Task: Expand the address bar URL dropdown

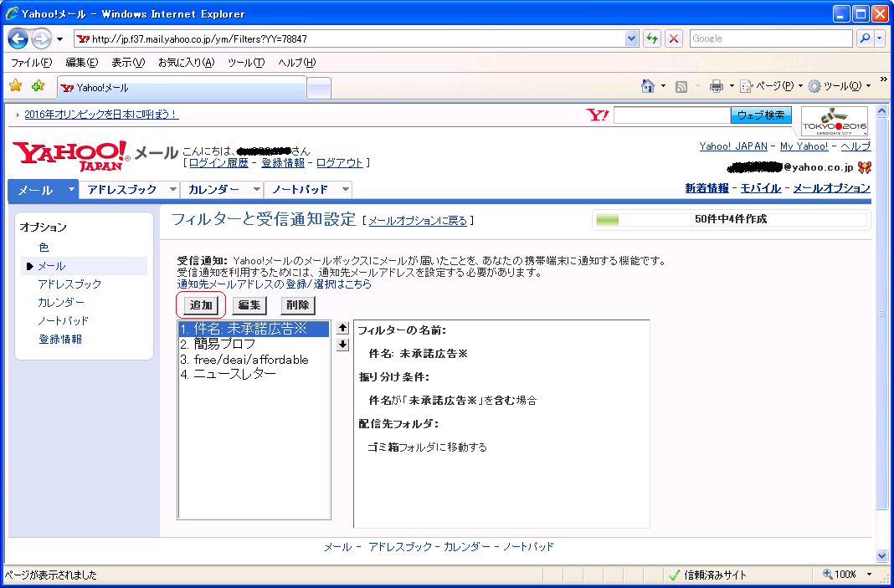Action: 631,38
